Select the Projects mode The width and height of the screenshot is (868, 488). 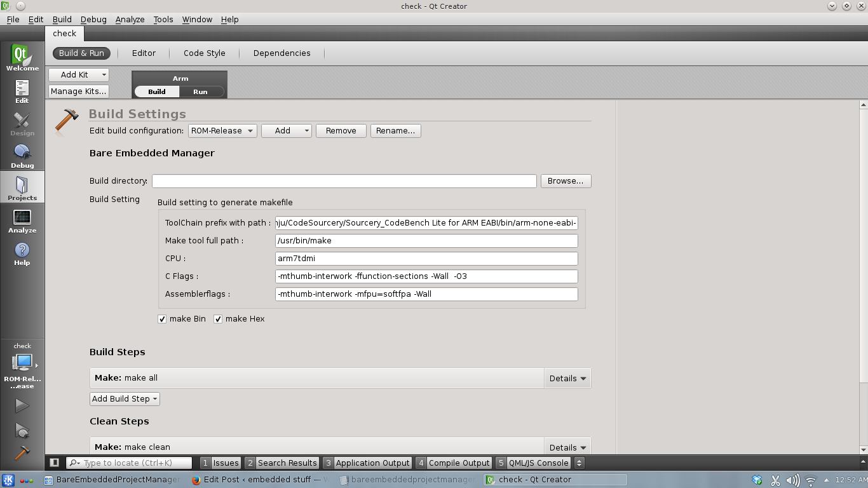tap(22, 188)
